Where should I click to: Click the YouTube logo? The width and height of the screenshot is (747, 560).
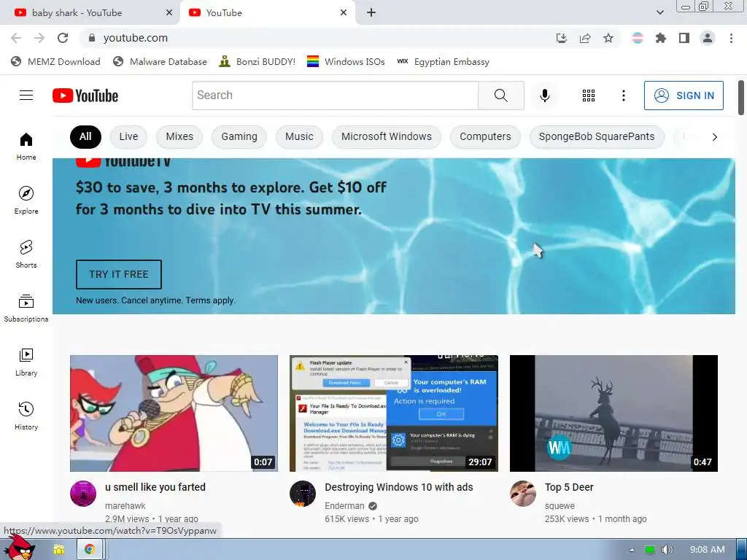tap(85, 96)
